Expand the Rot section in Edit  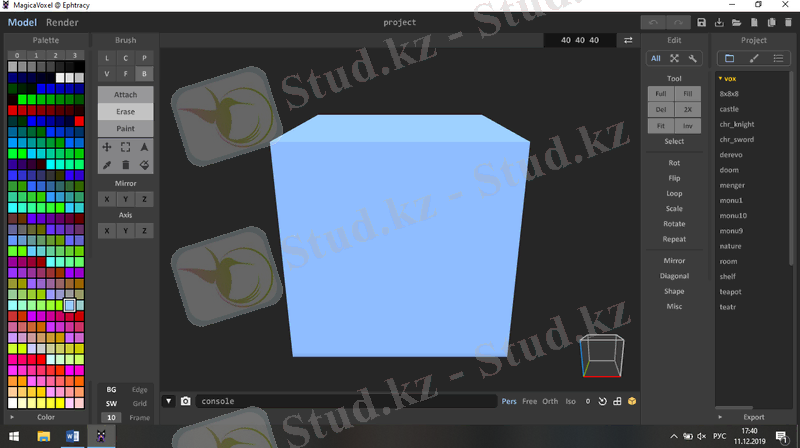point(674,163)
